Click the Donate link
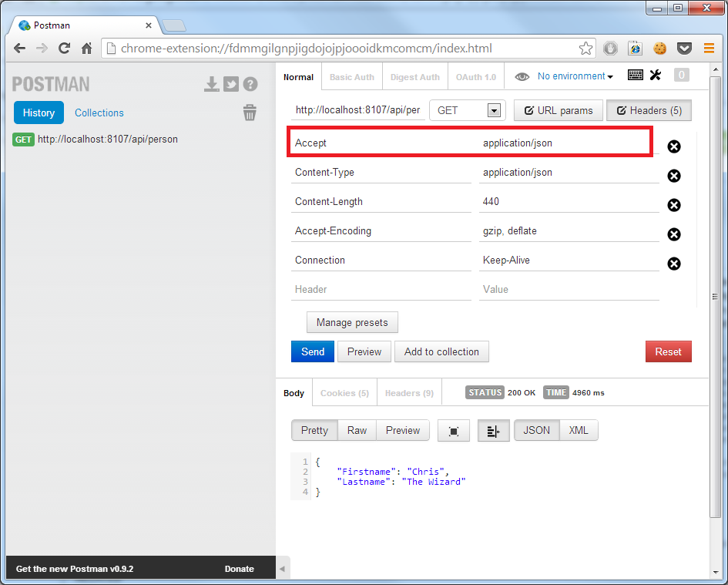Image resolution: width=728 pixels, height=585 pixels. (x=239, y=569)
